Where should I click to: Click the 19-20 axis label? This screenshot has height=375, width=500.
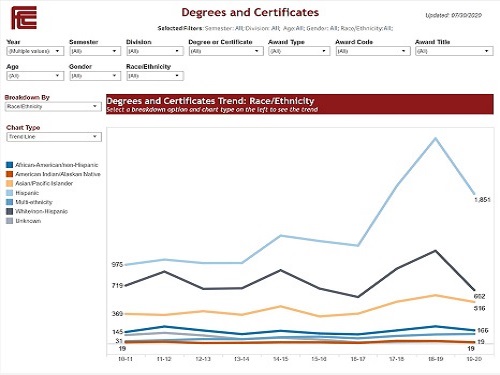[x=474, y=359]
